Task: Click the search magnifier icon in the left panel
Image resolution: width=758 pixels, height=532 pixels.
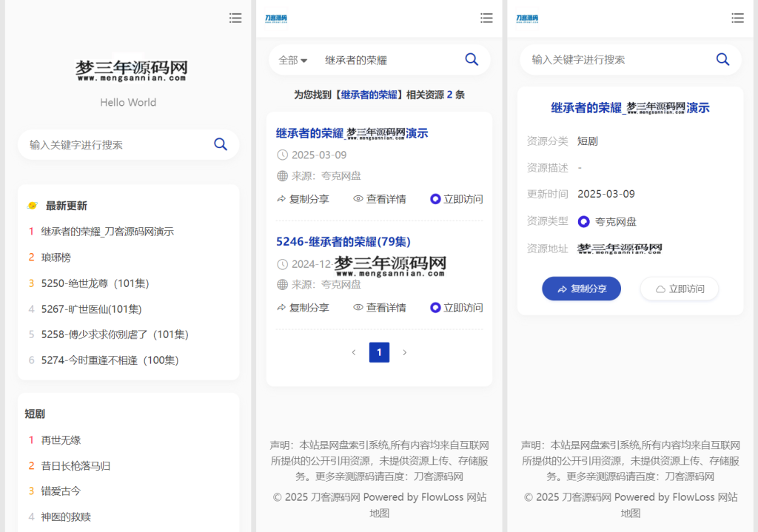Action: pos(221,144)
